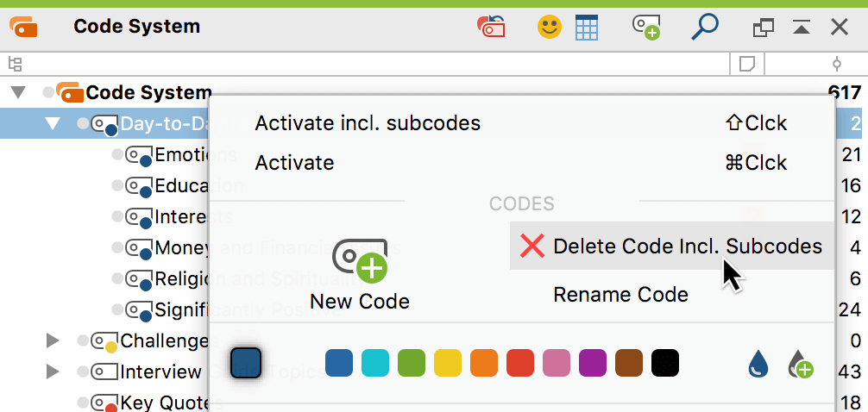868x412 pixels.
Task: Pick the brown color swatch
Action: pyautogui.click(x=629, y=364)
